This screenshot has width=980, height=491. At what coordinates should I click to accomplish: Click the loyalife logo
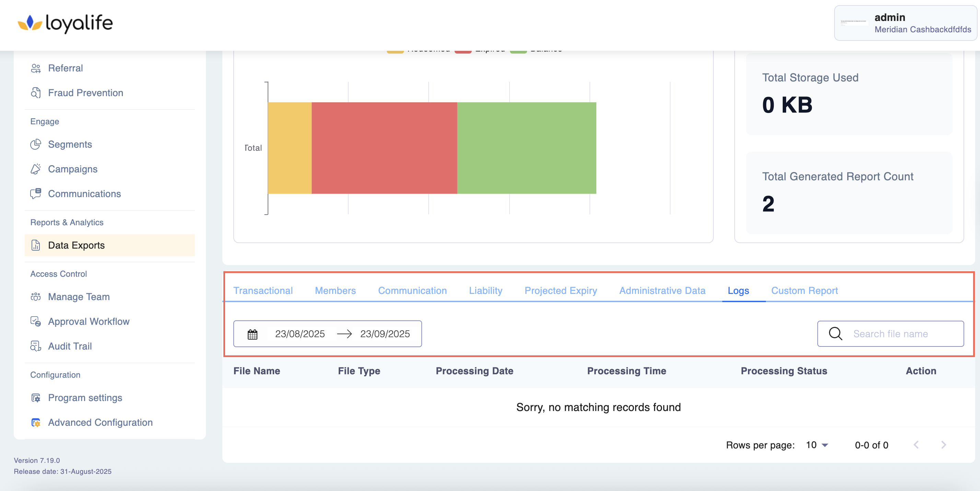[x=66, y=23]
